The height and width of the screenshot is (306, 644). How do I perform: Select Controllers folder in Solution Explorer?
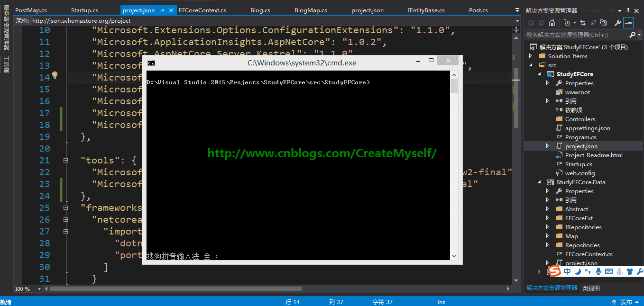pyautogui.click(x=580, y=119)
